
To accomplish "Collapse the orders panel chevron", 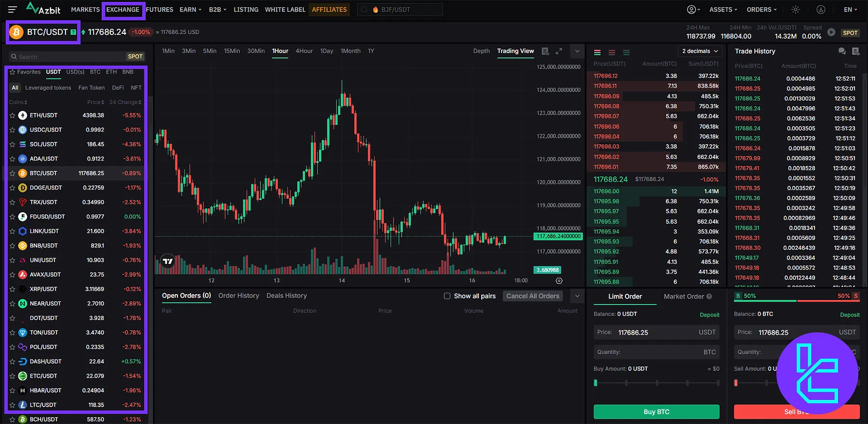I will click(577, 296).
